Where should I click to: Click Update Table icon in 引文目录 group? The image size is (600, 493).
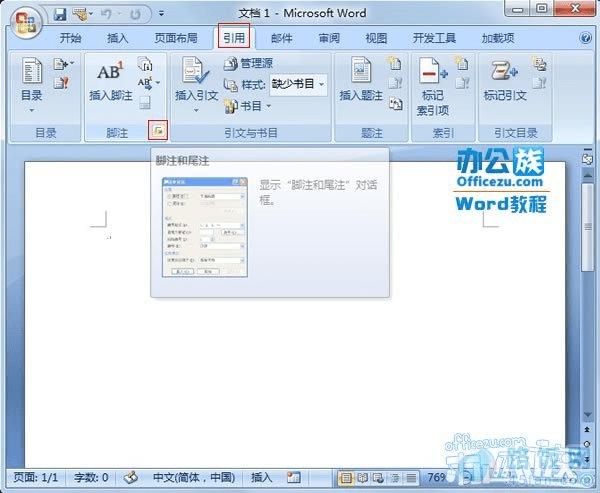point(539,83)
